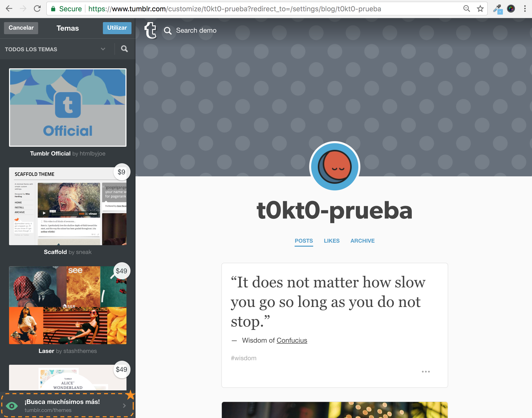
Task: Switch to the LIKES tab
Action: coord(331,241)
